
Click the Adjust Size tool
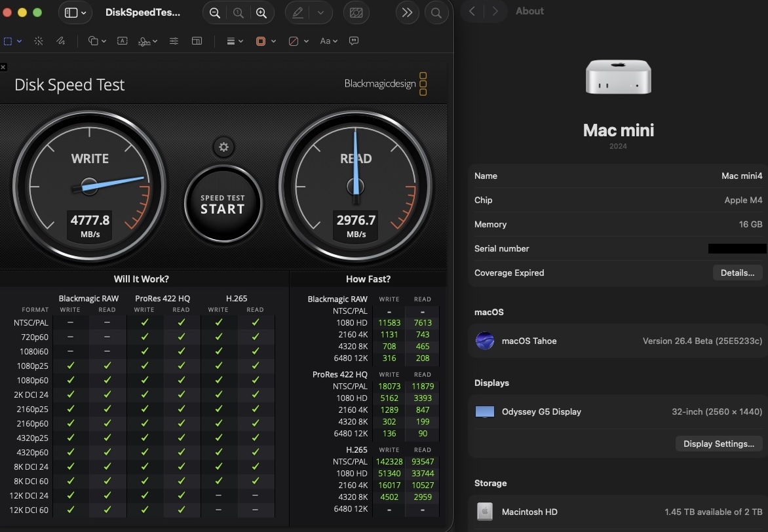[197, 41]
